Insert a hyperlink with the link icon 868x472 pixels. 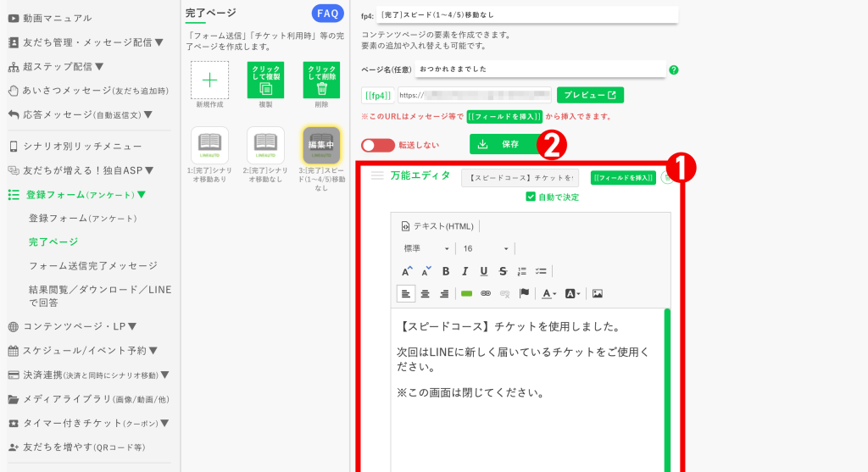486,294
